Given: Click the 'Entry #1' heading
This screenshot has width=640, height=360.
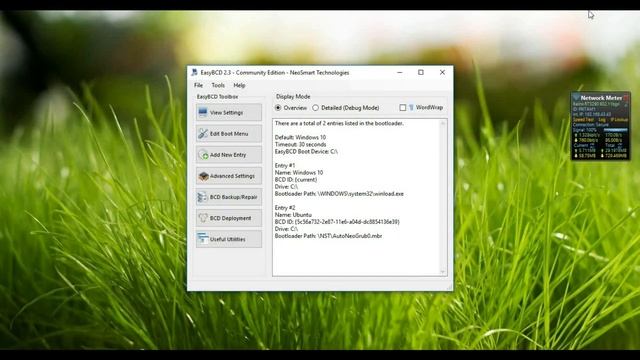Looking at the screenshot, I should point(285,166).
